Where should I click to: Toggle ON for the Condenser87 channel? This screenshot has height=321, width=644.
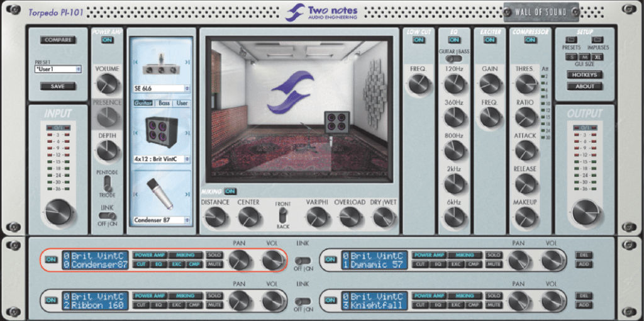(52, 260)
